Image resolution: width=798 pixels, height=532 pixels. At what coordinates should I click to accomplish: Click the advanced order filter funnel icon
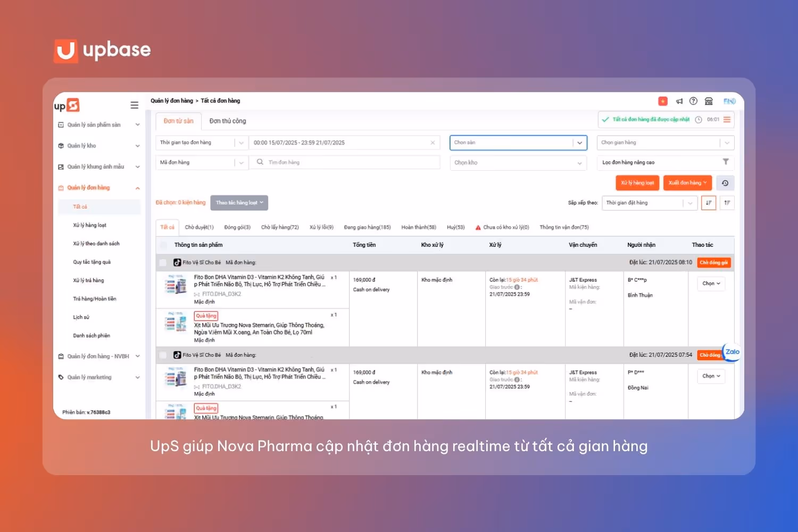(726, 162)
